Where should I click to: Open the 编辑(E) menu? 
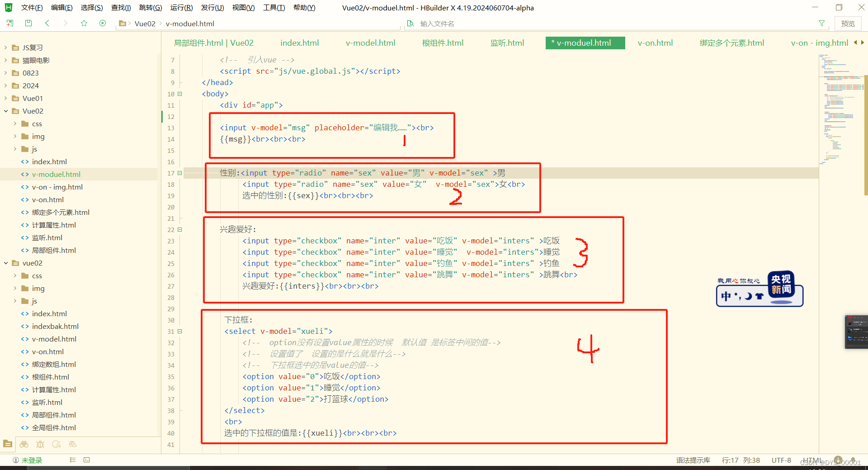62,8
